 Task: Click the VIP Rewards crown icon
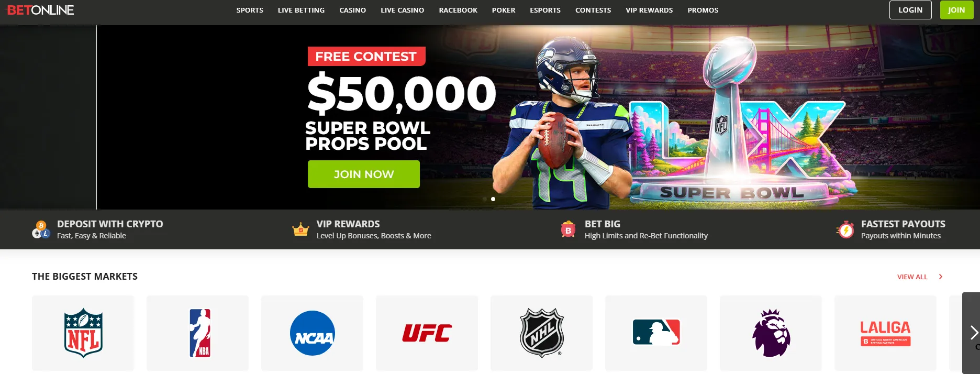(300, 229)
